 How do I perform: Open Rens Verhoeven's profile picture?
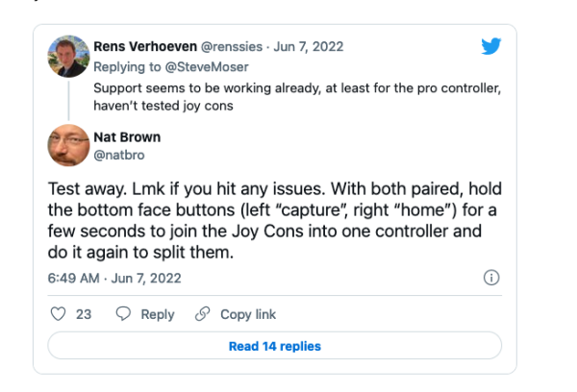pyautogui.click(x=69, y=59)
